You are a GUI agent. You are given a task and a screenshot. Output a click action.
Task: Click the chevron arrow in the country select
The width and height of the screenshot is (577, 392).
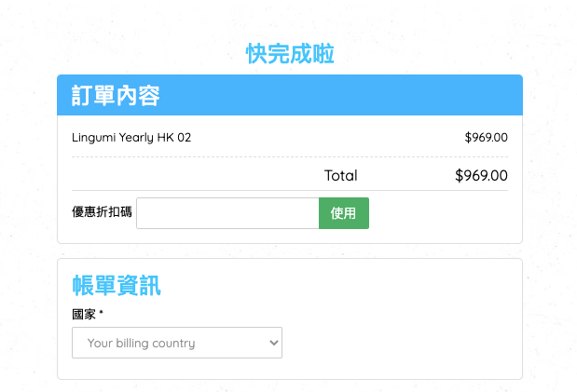click(x=274, y=343)
